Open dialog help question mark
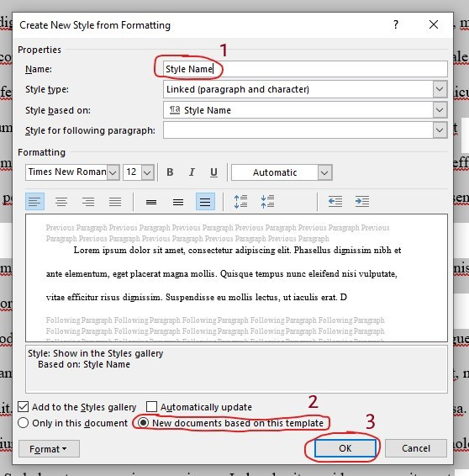Screen dimensions: 469x476 (396, 24)
